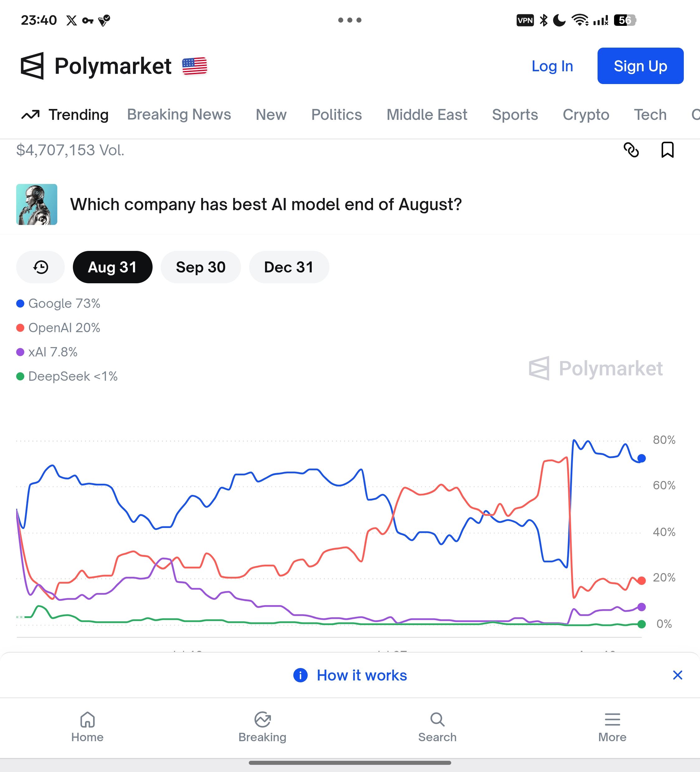This screenshot has height=772, width=700.
Task: Open past markets history clock button
Action: pyautogui.click(x=40, y=267)
